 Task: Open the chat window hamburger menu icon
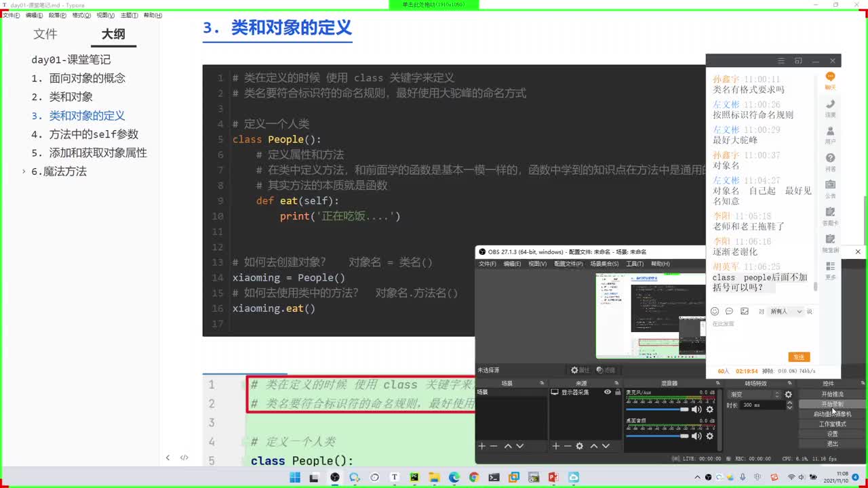(x=781, y=61)
